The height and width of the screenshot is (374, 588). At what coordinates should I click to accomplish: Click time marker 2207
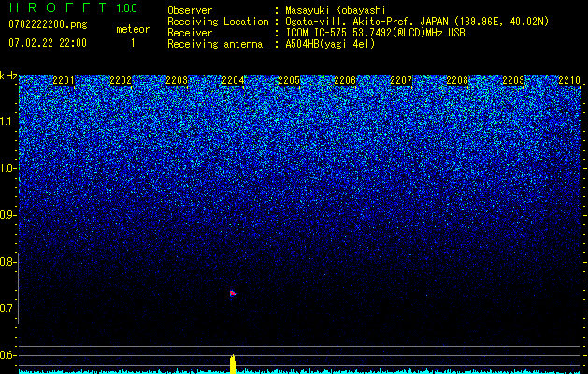click(x=401, y=80)
